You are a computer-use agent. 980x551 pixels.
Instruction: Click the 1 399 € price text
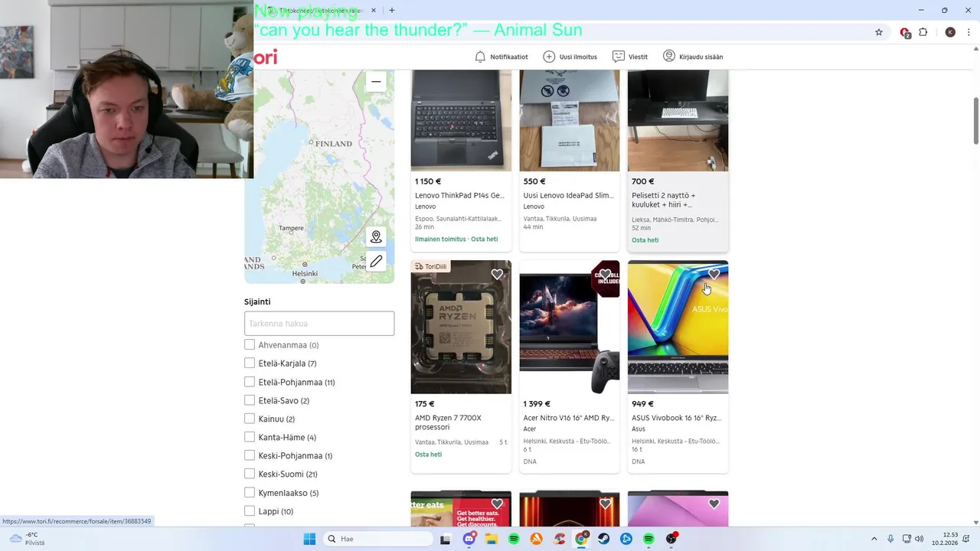click(537, 404)
